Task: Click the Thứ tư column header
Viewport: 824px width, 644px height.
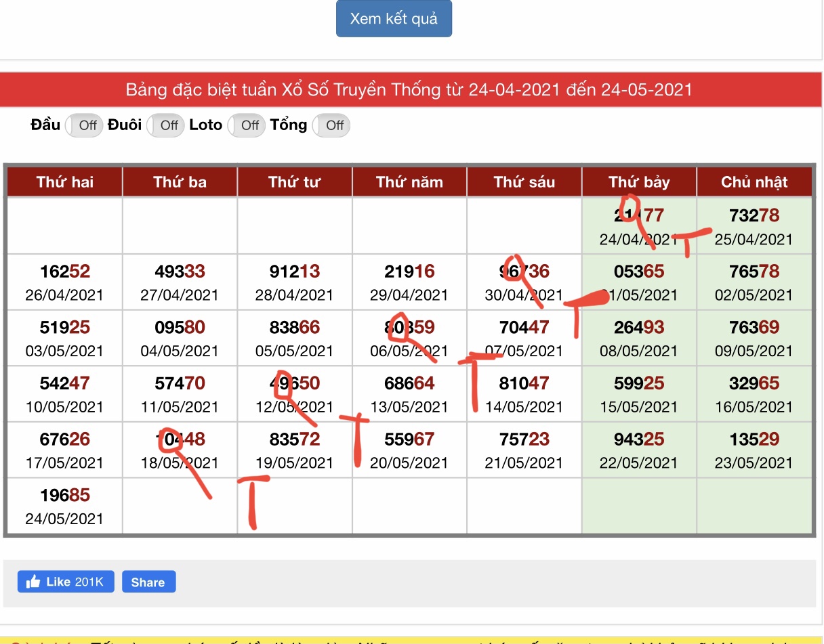Action: click(295, 181)
